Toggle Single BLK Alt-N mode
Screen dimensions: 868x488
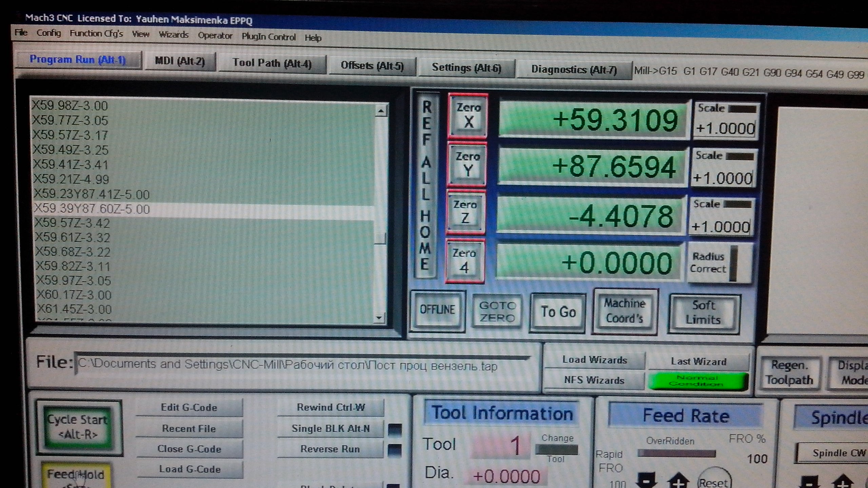coord(331,429)
